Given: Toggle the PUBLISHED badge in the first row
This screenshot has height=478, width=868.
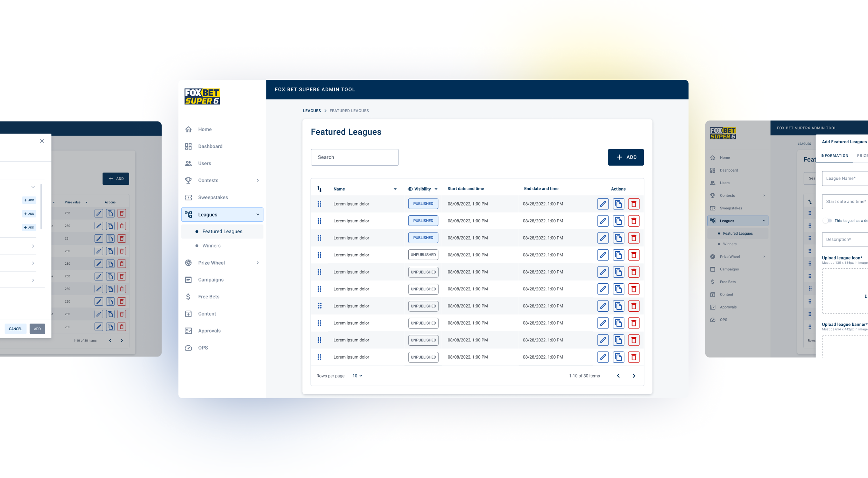Looking at the screenshot, I should pyautogui.click(x=423, y=204).
